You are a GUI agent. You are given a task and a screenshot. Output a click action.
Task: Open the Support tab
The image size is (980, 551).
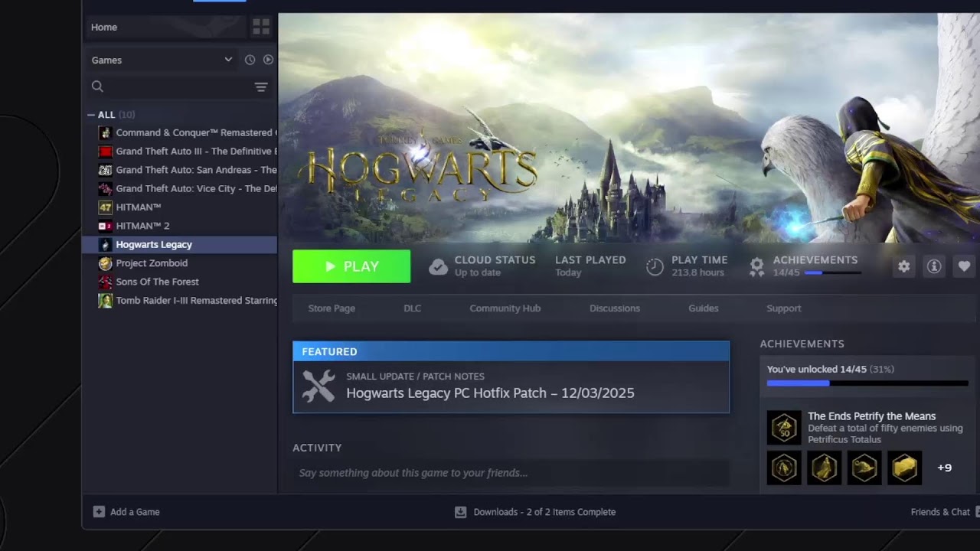click(784, 308)
